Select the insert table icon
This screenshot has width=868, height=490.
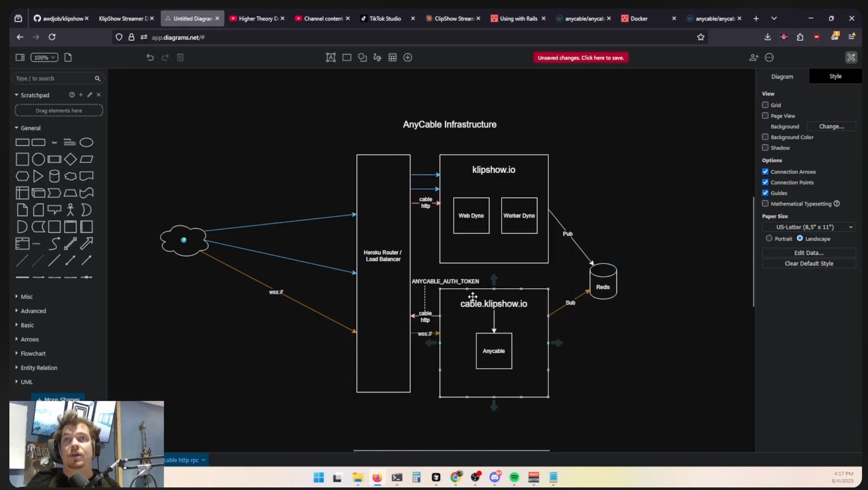coord(393,57)
